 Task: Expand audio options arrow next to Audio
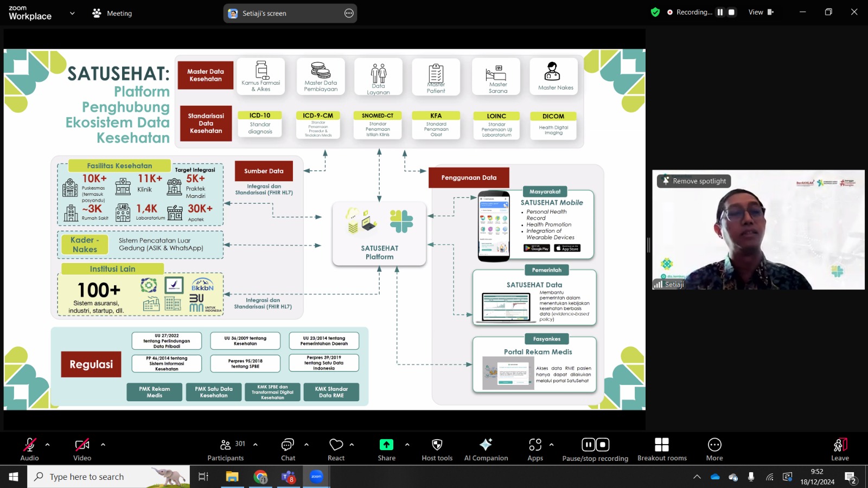pyautogui.click(x=47, y=445)
